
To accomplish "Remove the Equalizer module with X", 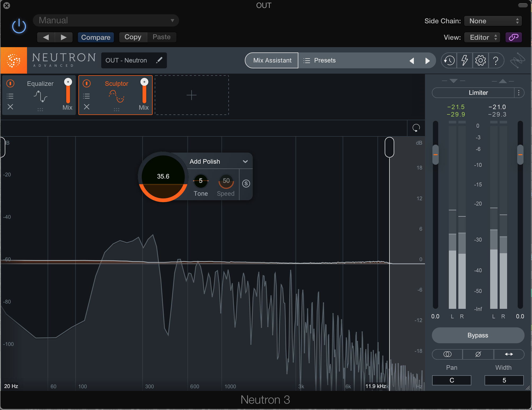I will coord(10,107).
